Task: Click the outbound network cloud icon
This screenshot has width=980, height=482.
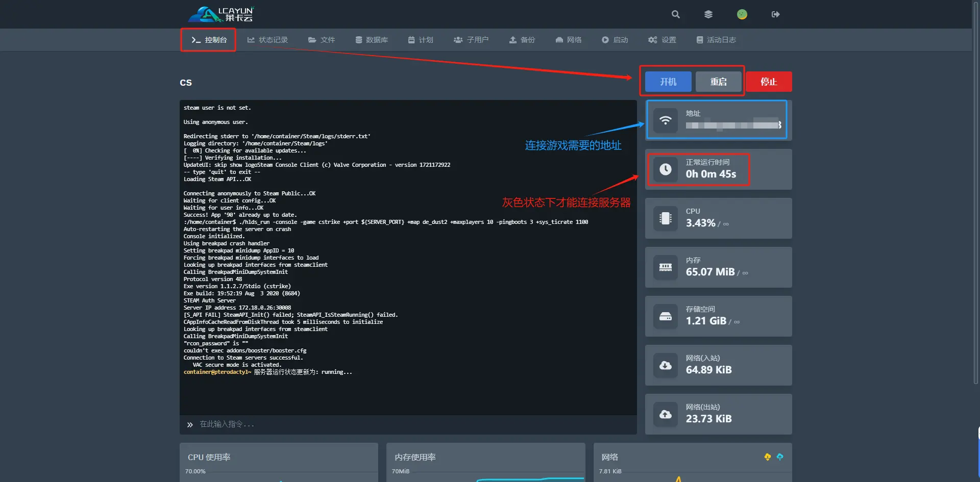Action: point(666,414)
